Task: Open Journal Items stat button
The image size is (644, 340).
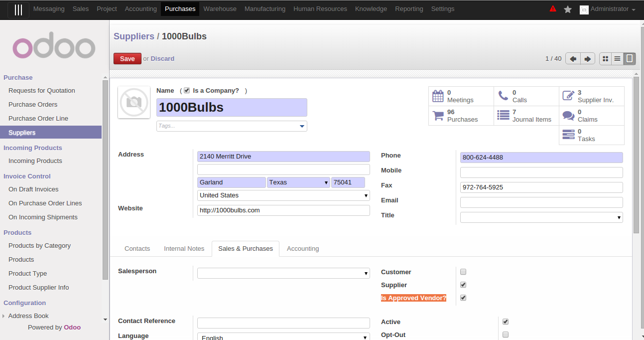Action: [526, 116]
